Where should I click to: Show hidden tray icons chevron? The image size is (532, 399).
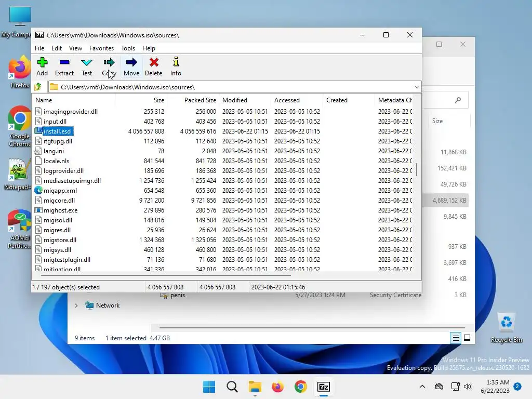coord(422,387)
